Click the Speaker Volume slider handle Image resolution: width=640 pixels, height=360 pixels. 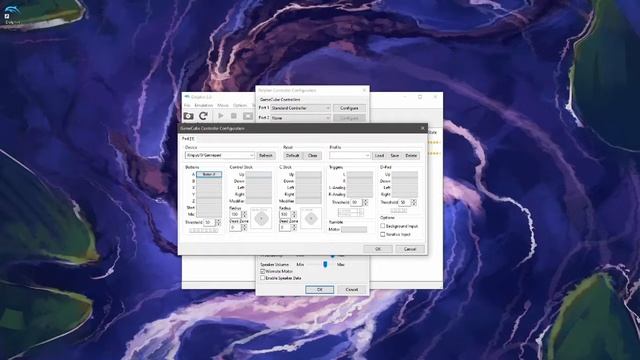(325, 264)
